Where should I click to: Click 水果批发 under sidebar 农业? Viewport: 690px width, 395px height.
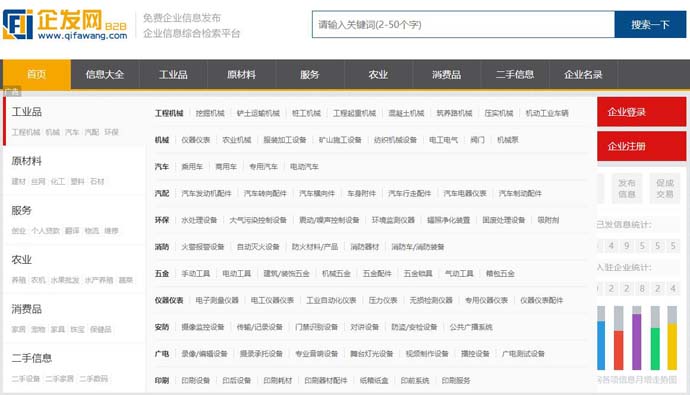[x=65, y=280]
